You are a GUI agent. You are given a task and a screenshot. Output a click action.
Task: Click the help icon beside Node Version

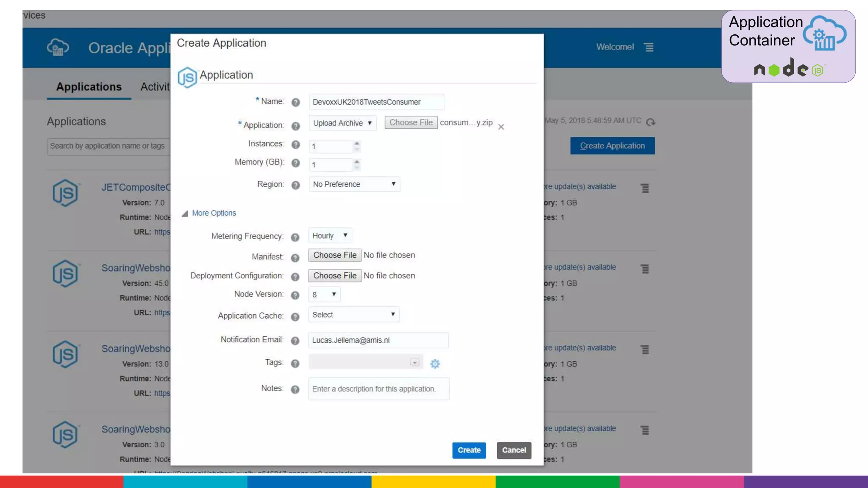pyautogui.click(x=295, y=295)
